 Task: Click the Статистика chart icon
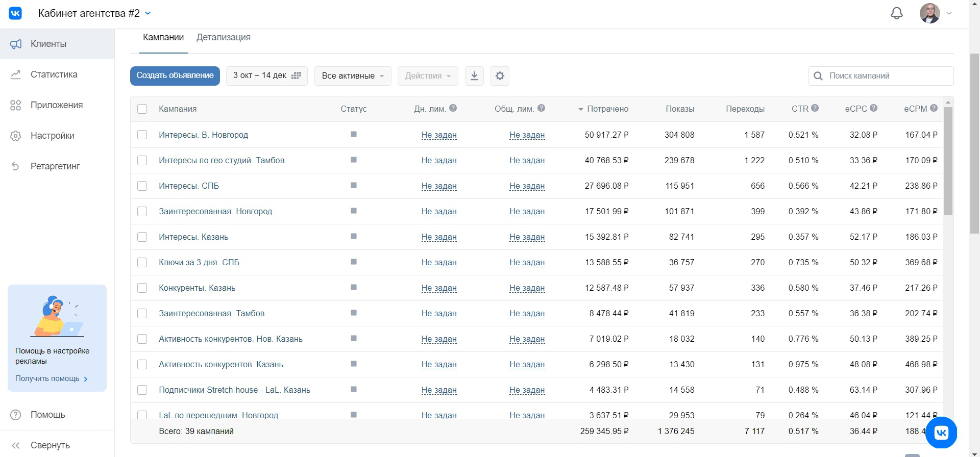point(16,74)
